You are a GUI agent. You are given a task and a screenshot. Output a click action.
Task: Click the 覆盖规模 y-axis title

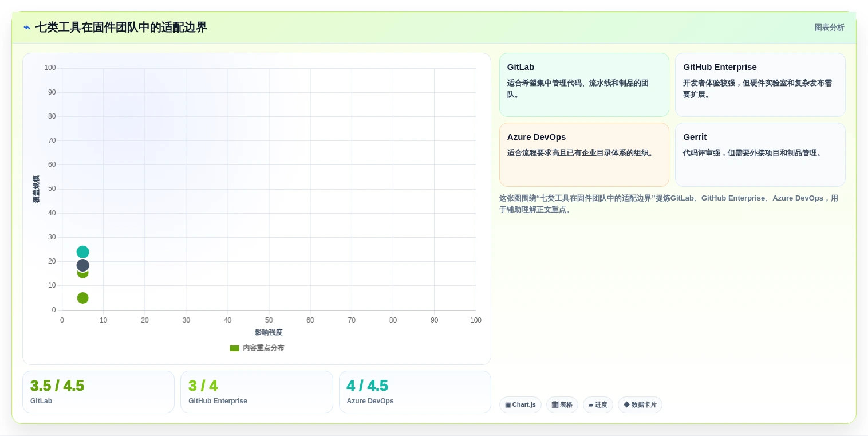click(x=36, y=189)
